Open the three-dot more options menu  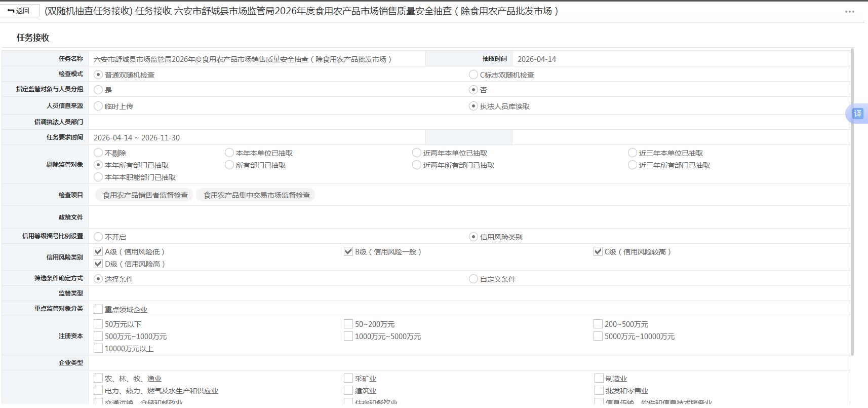(x=850, y=12)
